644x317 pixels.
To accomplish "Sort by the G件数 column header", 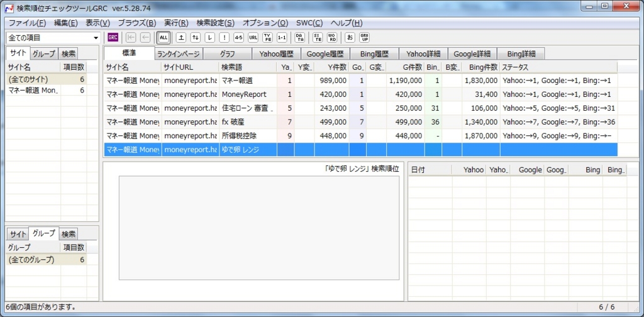I will (405, 67).
